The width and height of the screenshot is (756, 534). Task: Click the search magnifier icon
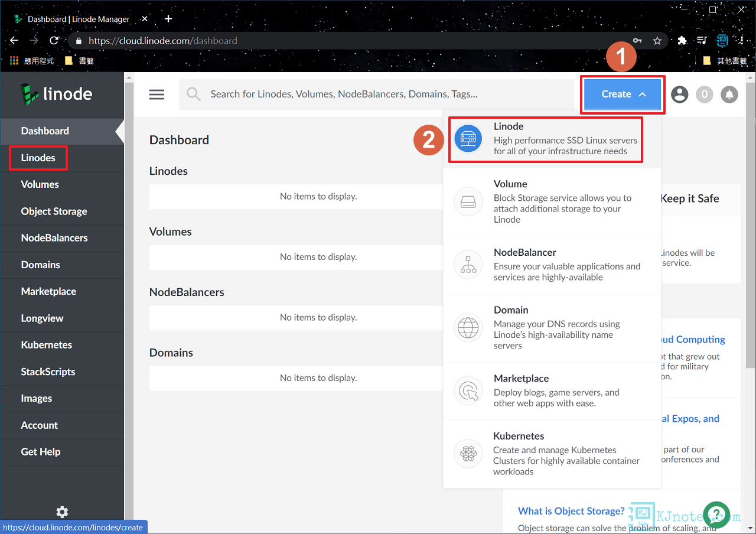(x=194, y=94)
